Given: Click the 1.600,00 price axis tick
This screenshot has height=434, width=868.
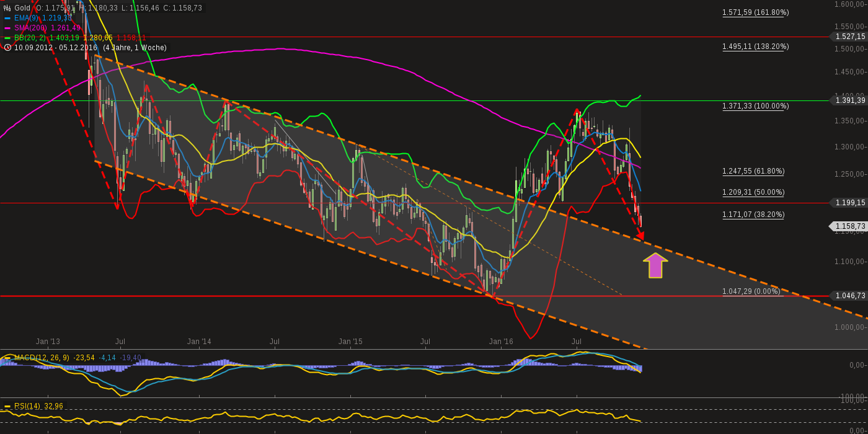Looking at the screenshot, I should [x=849, y=4].
